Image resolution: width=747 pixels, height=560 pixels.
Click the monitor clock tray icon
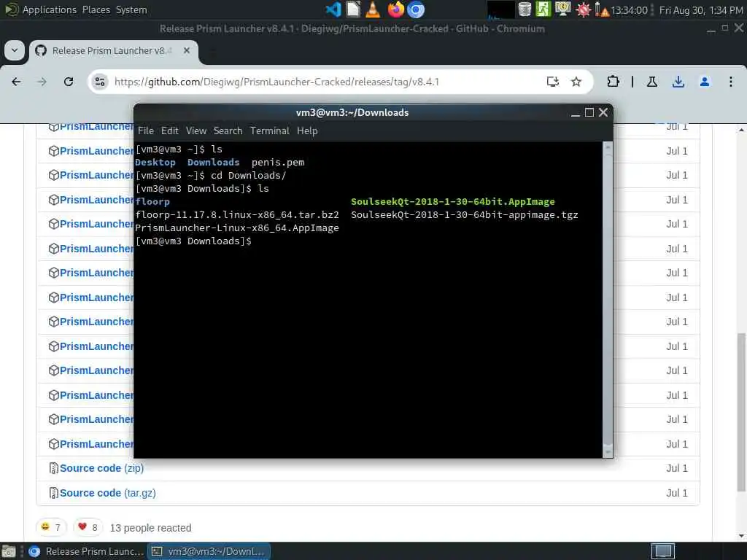click(x=563, y=9)
